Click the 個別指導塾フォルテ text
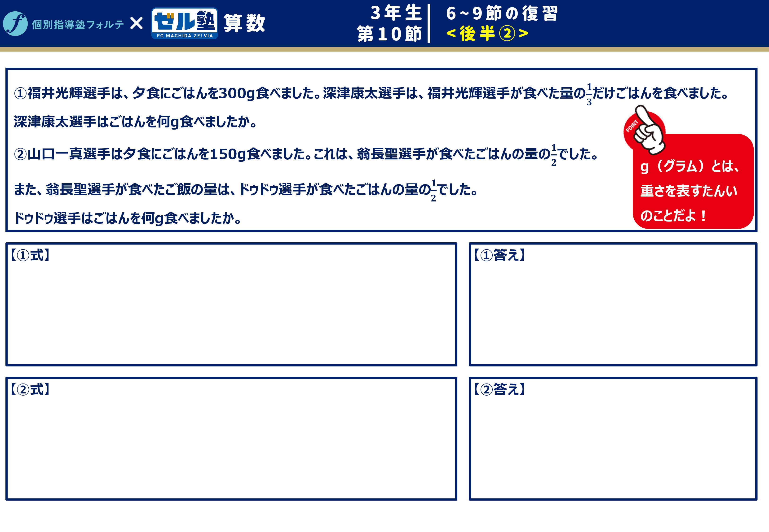 point(78,24)
